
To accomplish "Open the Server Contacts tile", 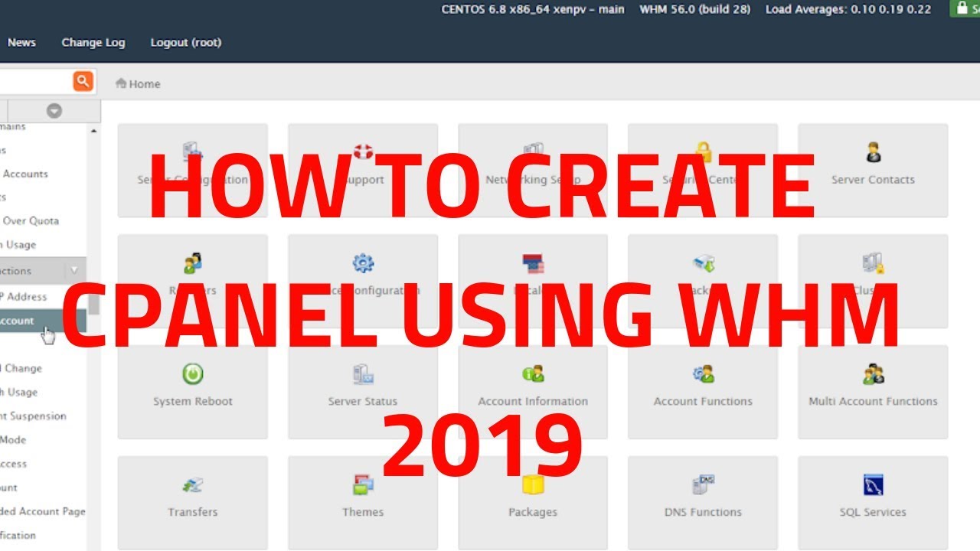I will [x=873, y=170].
